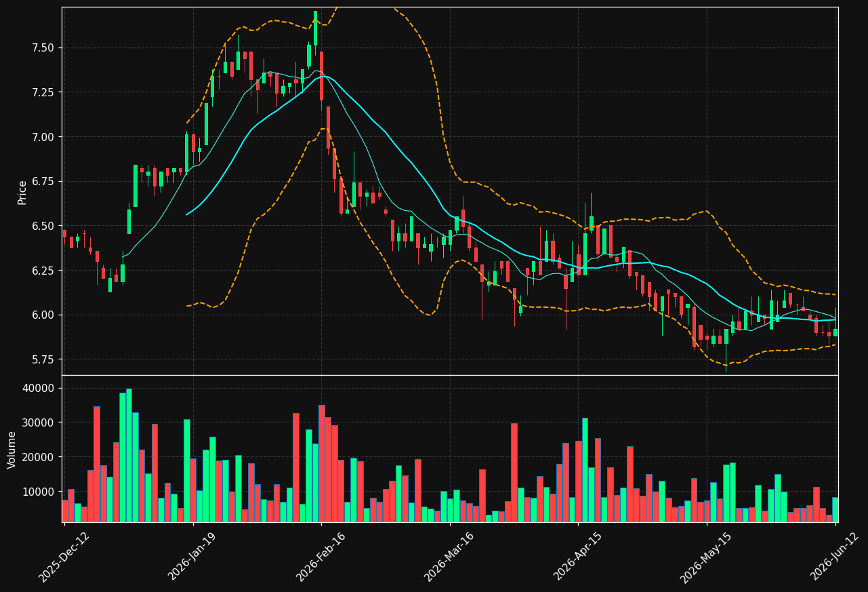This screenshot has width=868, height=592.
Task: Click the tall red volume bar at 2026-Feb-16
Action: (322, 463)
